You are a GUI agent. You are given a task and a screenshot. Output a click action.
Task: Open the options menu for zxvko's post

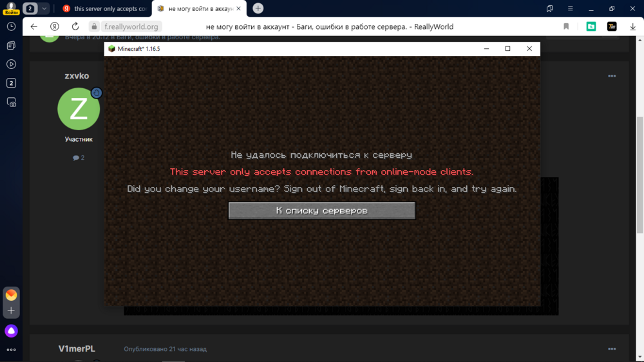[x=612, y=76]
